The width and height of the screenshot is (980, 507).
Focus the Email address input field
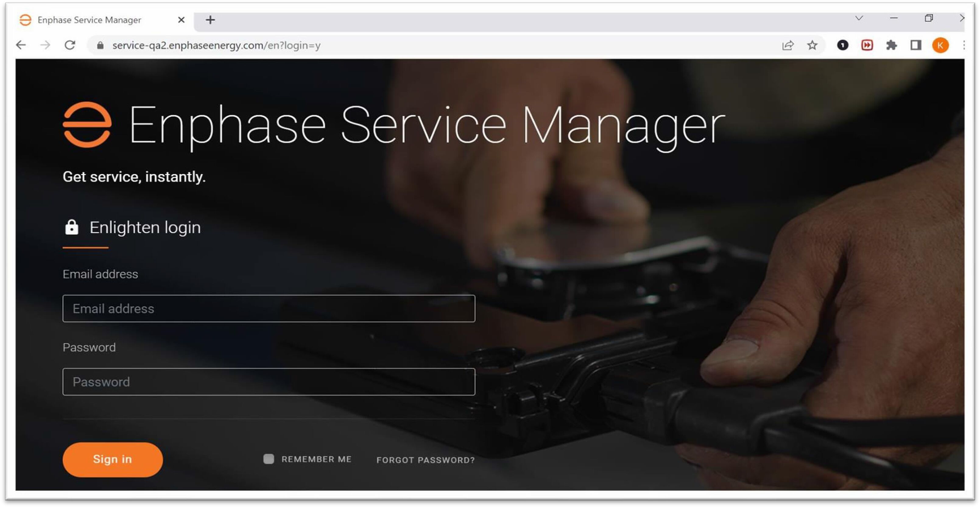click(x=269, y=308)
